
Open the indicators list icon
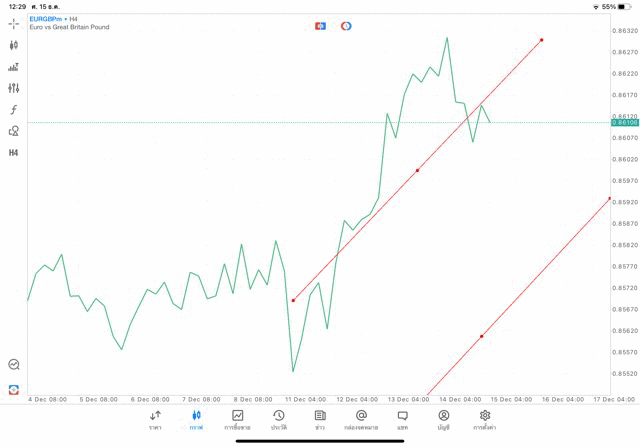point(14,67)
